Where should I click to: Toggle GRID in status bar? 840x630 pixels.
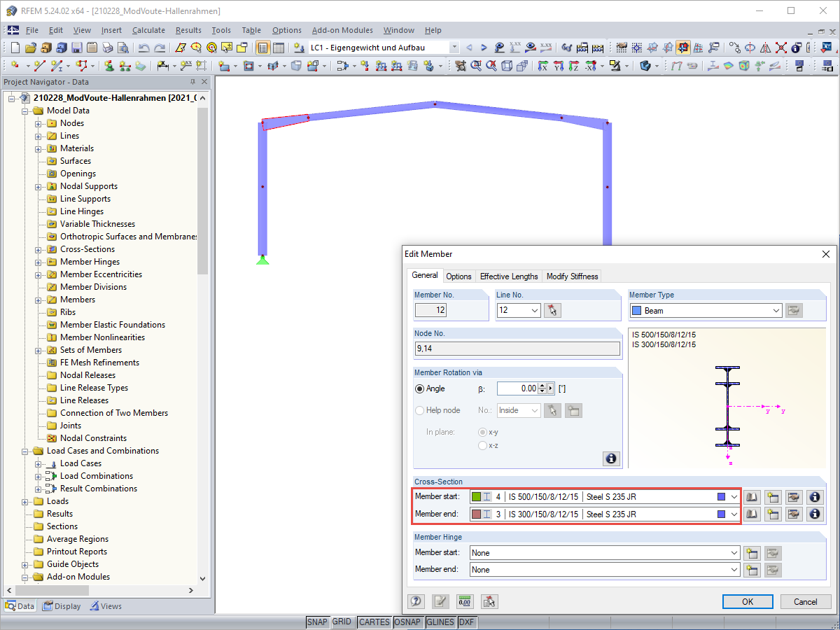click(x=342, y=622)
